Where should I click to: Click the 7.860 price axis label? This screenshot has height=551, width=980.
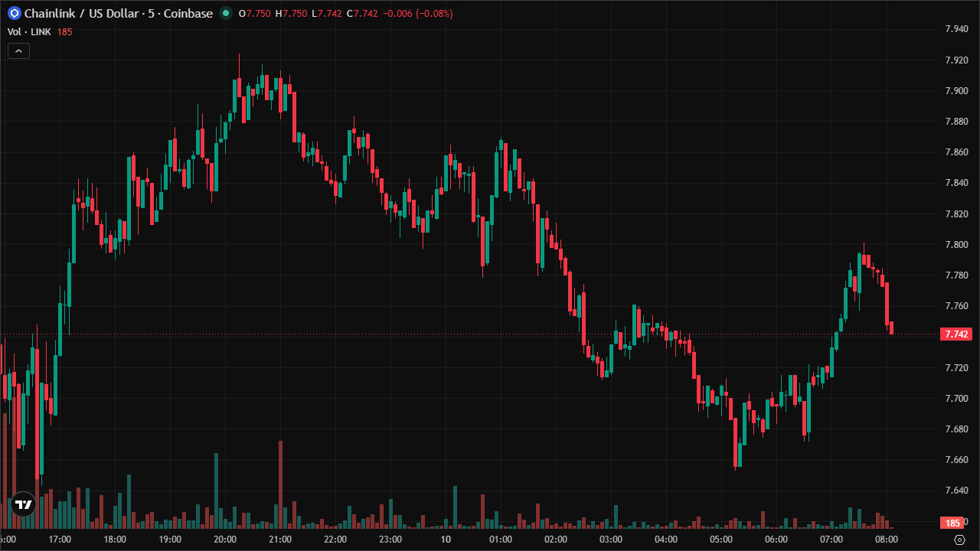[x=957, y=152]
